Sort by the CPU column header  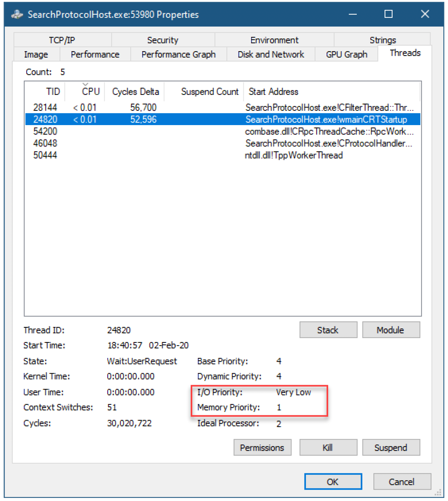coord(85,92)
